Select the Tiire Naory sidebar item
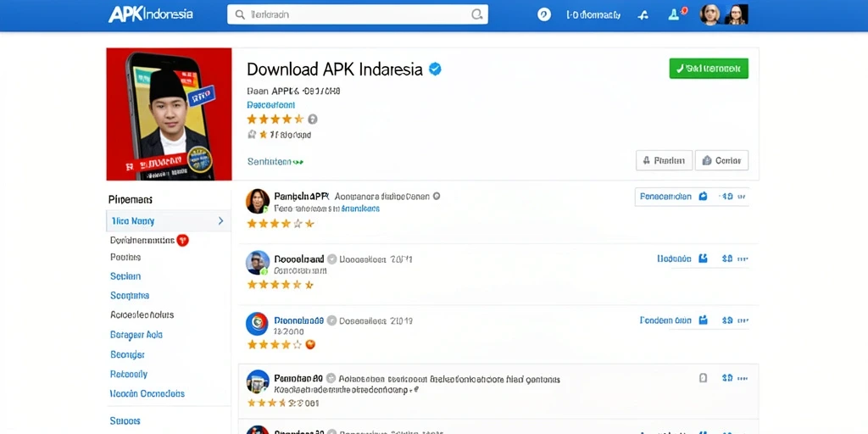868x434 pixels. [x=169, y=221]
